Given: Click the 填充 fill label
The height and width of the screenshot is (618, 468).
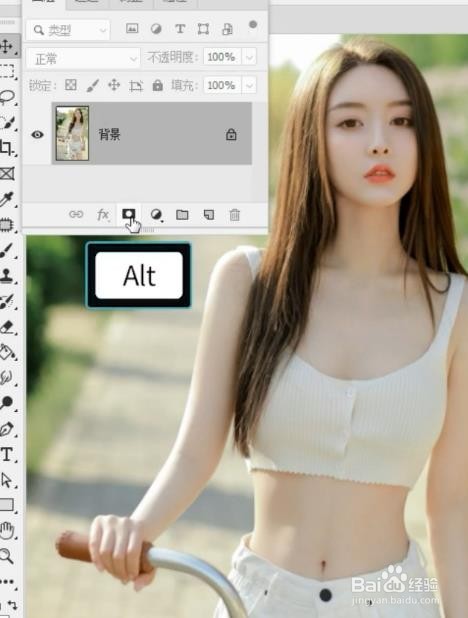Looking at the screenshot, I should [183, 85].
